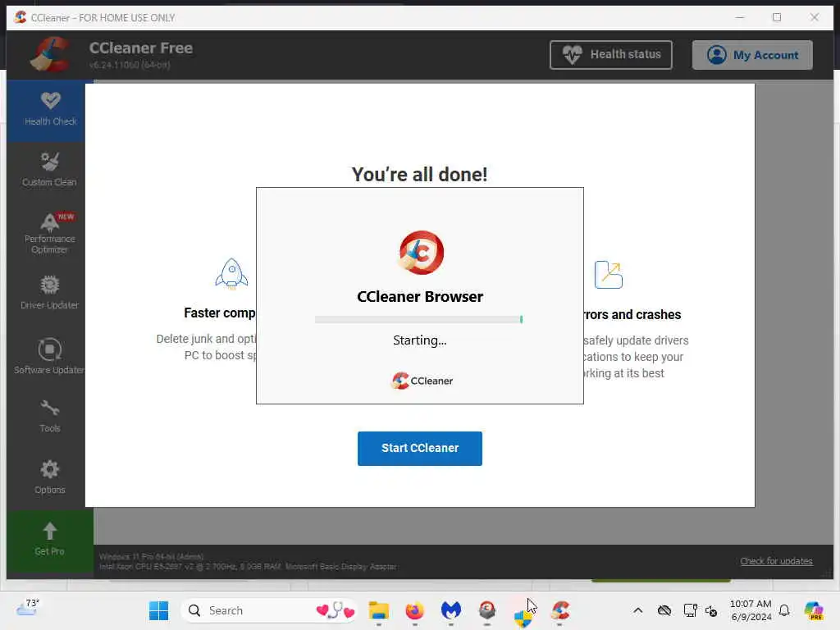The height and width of the screenshot is (630, 840).
Task: Open Firefox from the taskbar
Action: [414, 610]
